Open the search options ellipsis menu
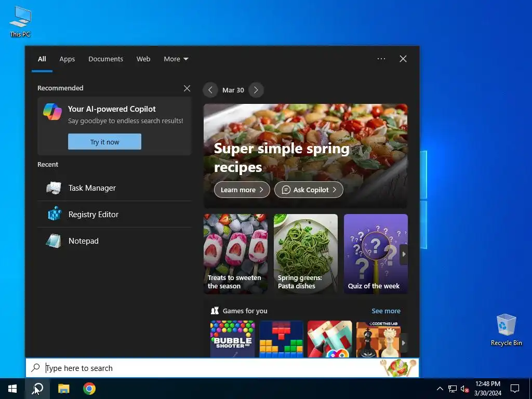 (381, 59)
